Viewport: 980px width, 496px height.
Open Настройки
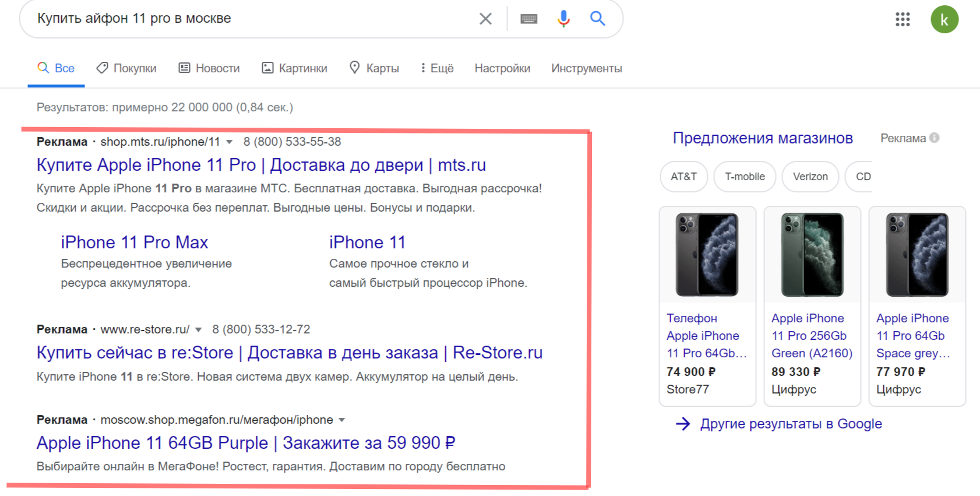click(502, 68)
